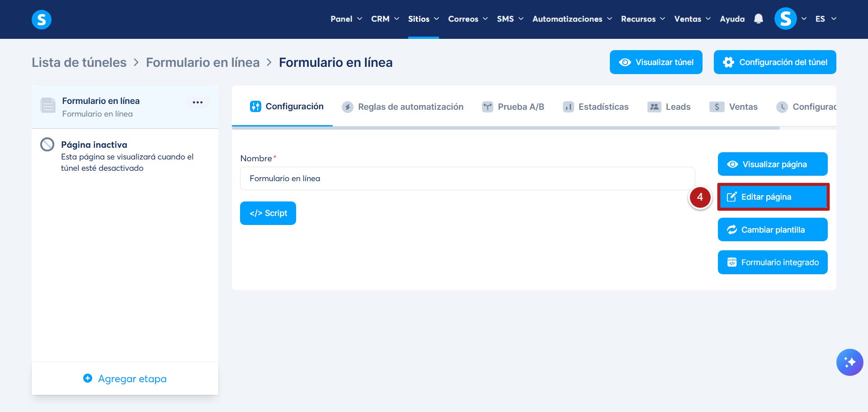This screenshot has width=868, height=412.
Task: Click the dollar icon of Ventas tab
Action: coord(717,107)
